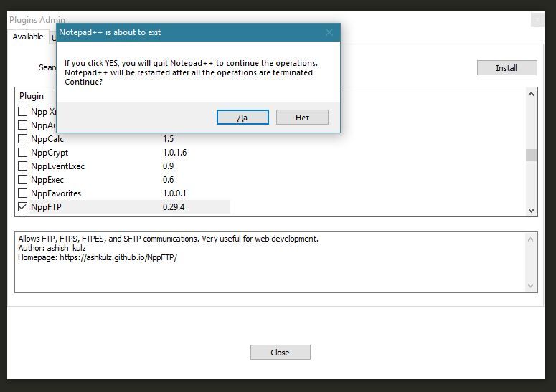Click description box scroll-up arrow

pyautogui.click(x=530, y=239)
